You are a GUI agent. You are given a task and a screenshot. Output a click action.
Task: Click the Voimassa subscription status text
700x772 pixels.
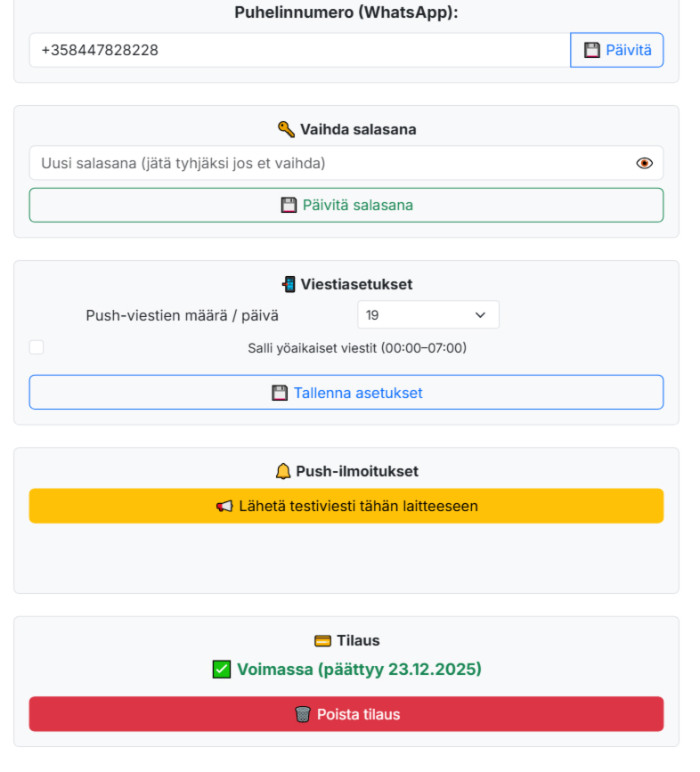(x=358, y=670)
